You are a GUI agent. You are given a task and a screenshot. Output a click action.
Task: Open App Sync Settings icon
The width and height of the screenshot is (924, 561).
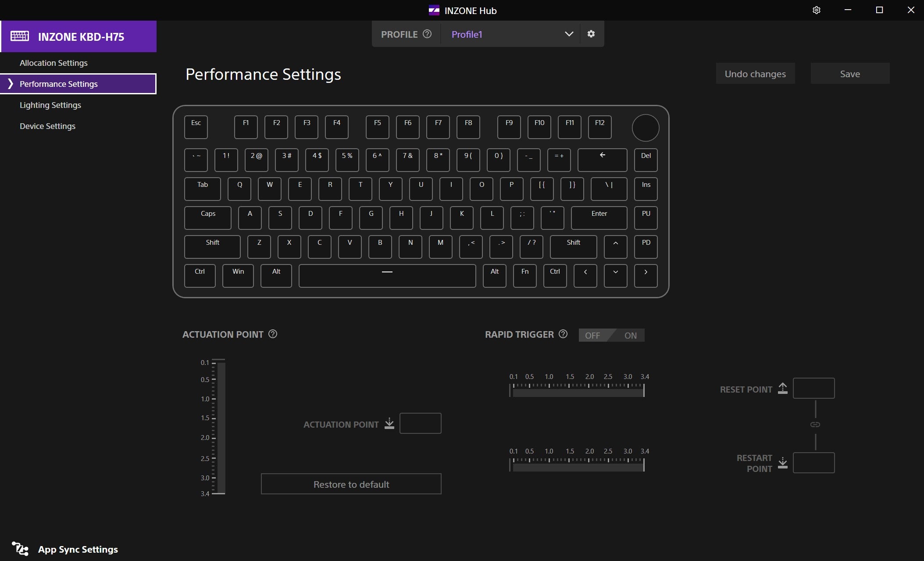pyautogui.click(x=20, y=549)
